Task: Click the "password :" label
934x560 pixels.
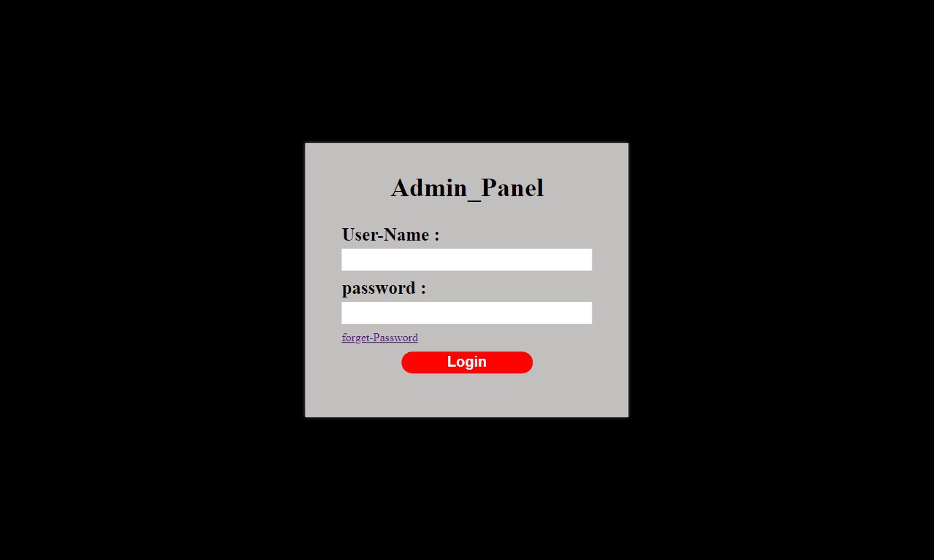Action: [x=384, y=288]
